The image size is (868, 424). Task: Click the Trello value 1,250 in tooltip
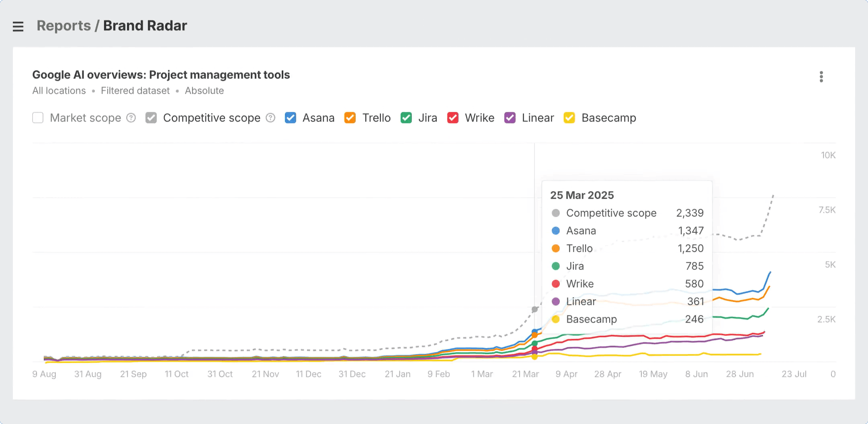tap(691, 249)
